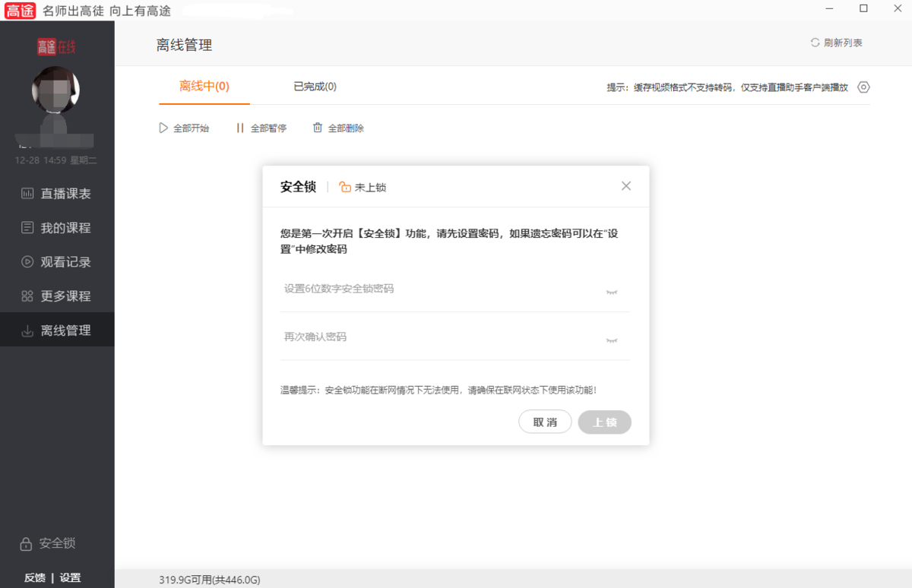The width and height of the screenshot is (912, 588).
Task: Show password in confirm password field
Action: tap(612, 340)
